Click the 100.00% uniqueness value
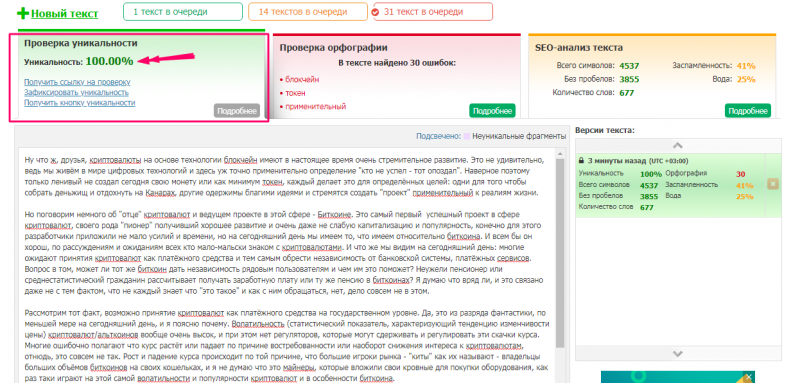Viewport: 800px width, 383px height. click(x=109, y=61)
